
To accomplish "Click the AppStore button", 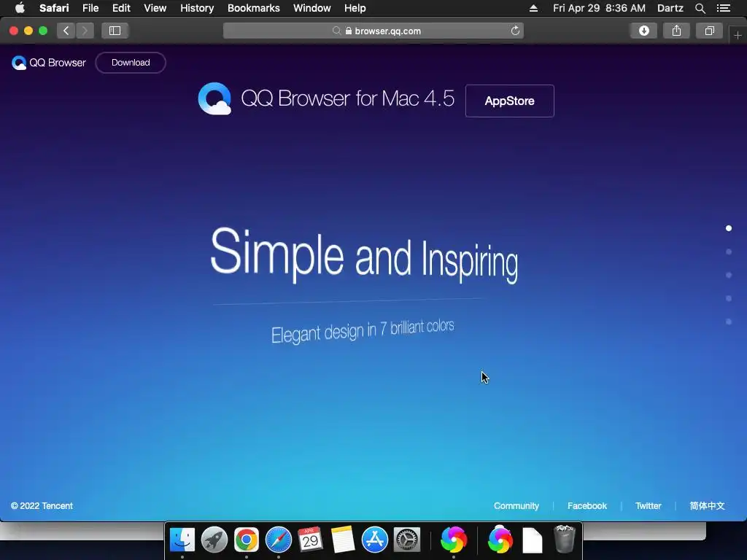I will tap(510, 101).
